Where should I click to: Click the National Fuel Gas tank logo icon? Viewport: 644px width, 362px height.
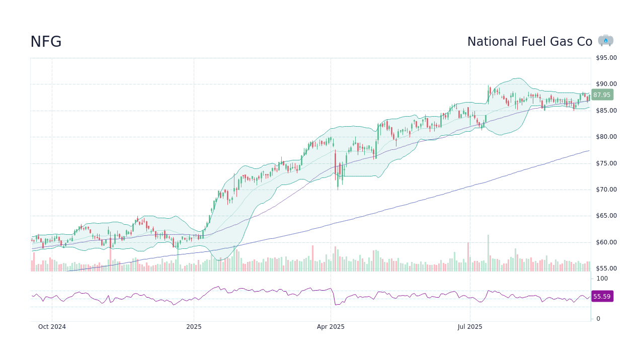[x=606, y=40]
